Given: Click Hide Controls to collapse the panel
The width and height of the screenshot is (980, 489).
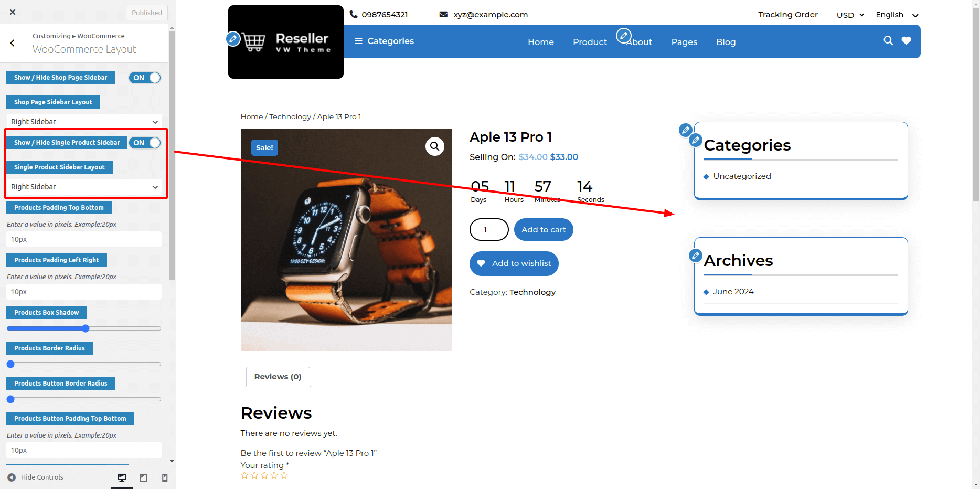Looking at the screenshot, I should (36, 477).
